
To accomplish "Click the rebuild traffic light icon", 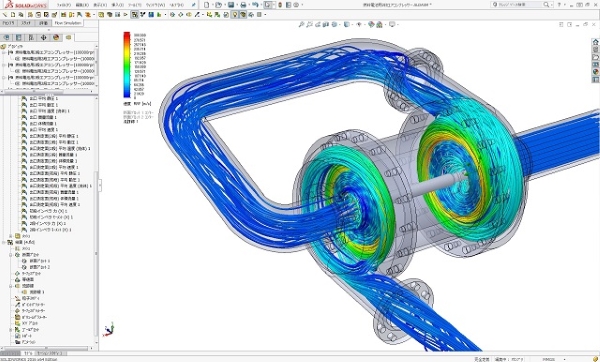I will 280,5.
